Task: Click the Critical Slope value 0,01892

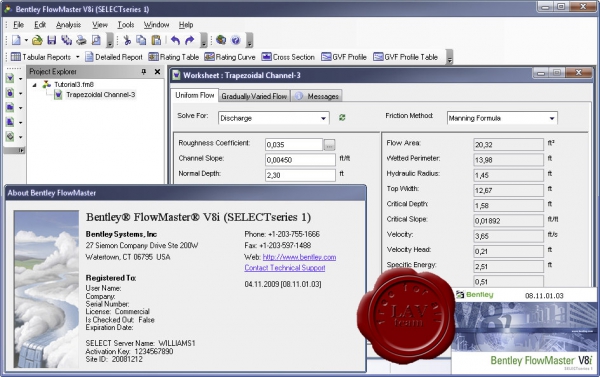Action: click(508, 221)
